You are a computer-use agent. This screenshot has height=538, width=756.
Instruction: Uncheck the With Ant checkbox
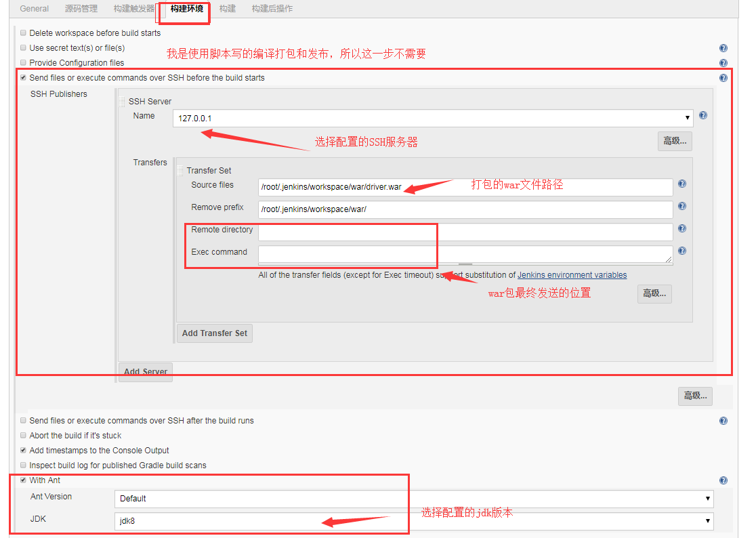click(x=23, y=480)
